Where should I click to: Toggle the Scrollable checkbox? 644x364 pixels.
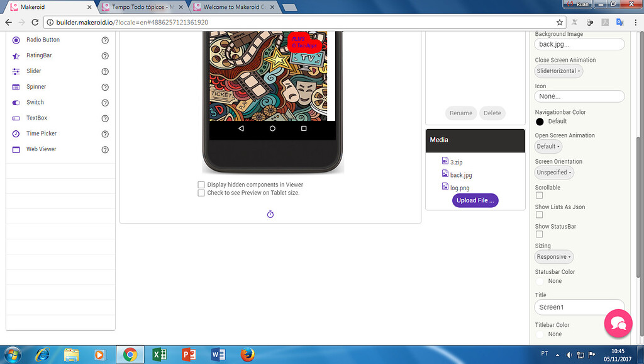pyautogui.click(x=539, y=195)
